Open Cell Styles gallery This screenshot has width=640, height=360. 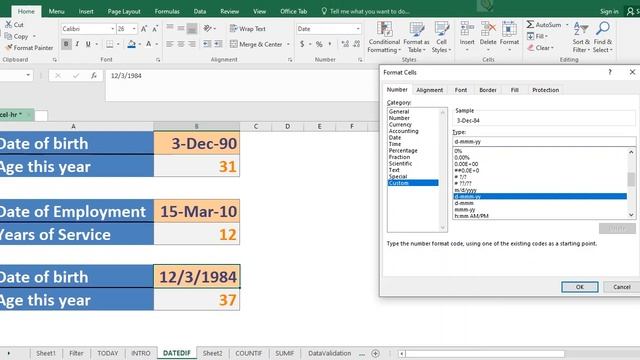(442, 38)
